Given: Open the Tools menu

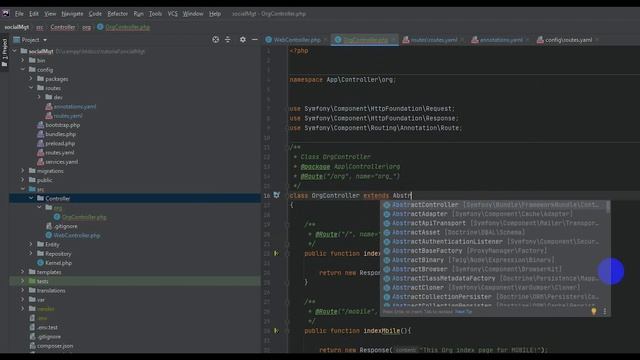Looking at the screenshot, I should 155,13.
